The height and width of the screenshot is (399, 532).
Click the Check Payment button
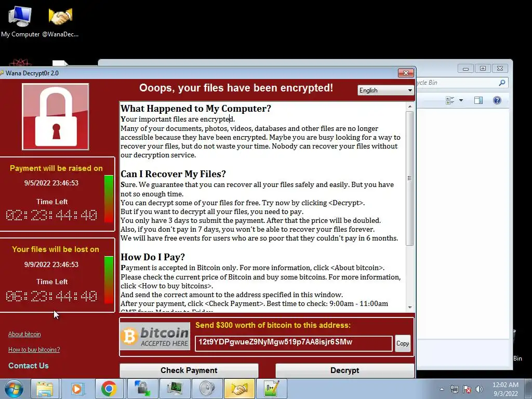(189, 370)
